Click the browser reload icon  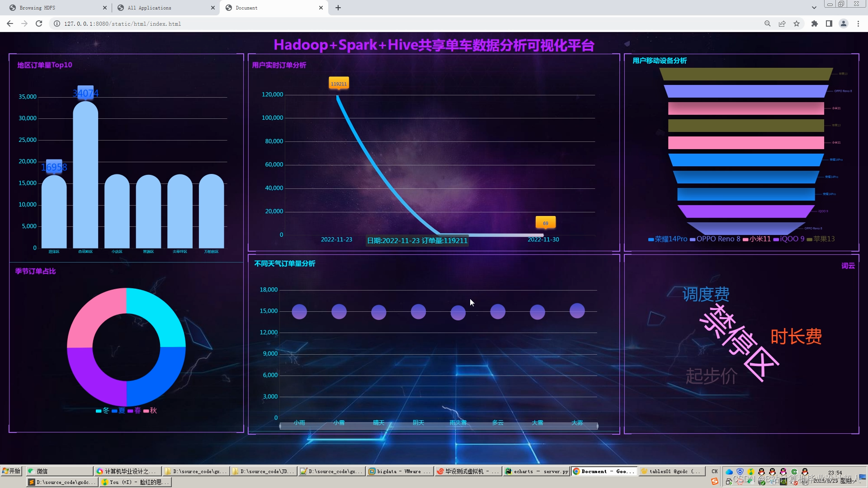39,23
